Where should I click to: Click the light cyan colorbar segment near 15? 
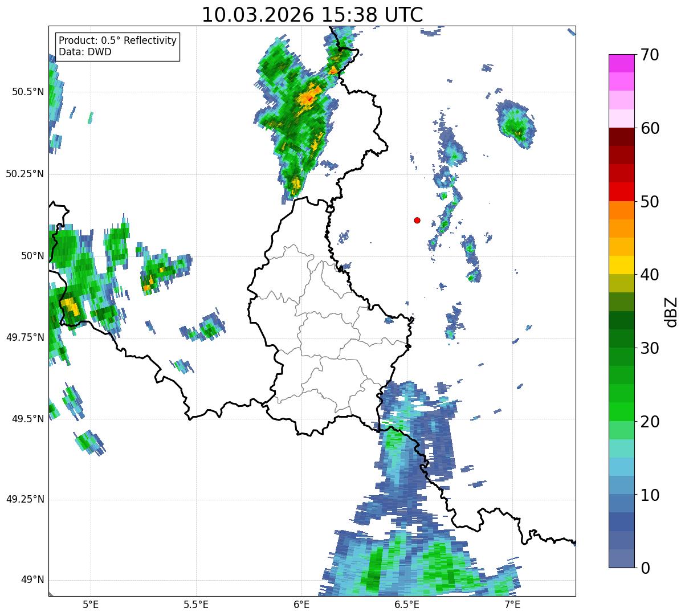tap(621, 448)
